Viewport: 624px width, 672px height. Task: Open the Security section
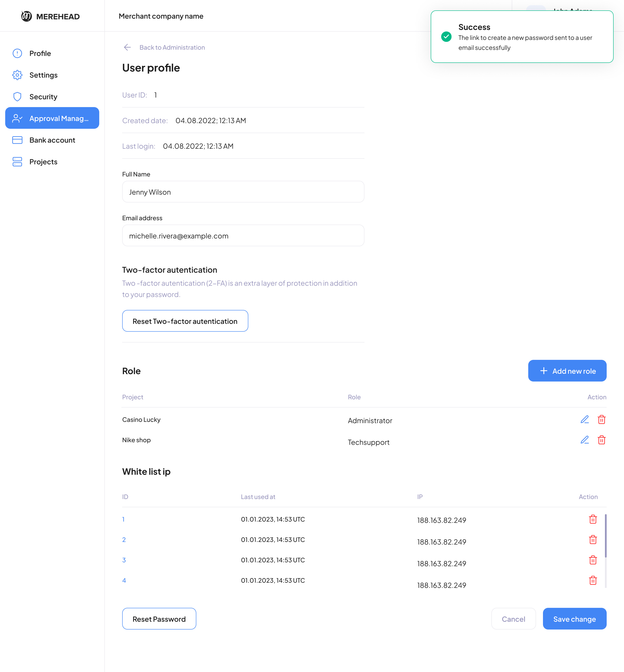click(43, 97)
